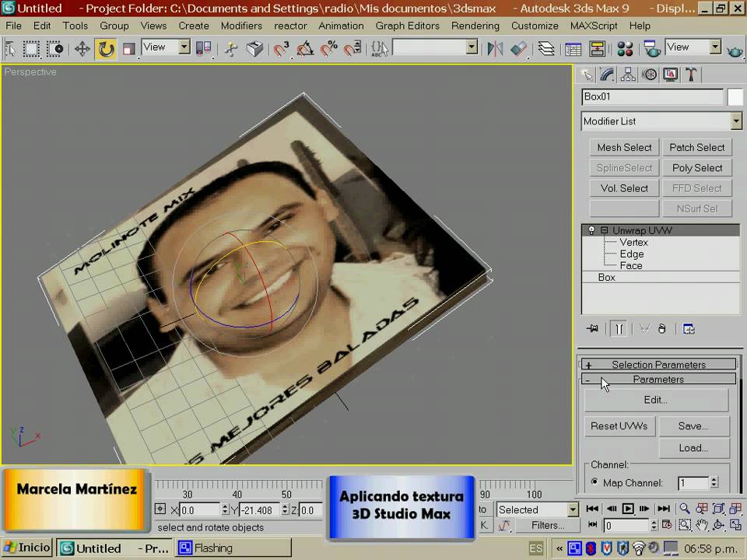Viewport: 747px width, 560px height.
Task: Open Render Scene dialog teapot icon
Action: (x=651, y=48)
